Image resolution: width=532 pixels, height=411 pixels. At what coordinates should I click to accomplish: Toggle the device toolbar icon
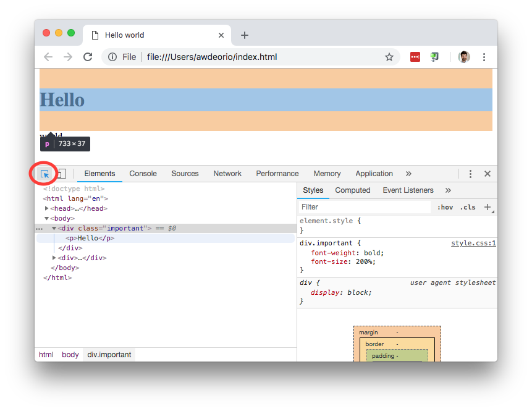tap(61, 174)
